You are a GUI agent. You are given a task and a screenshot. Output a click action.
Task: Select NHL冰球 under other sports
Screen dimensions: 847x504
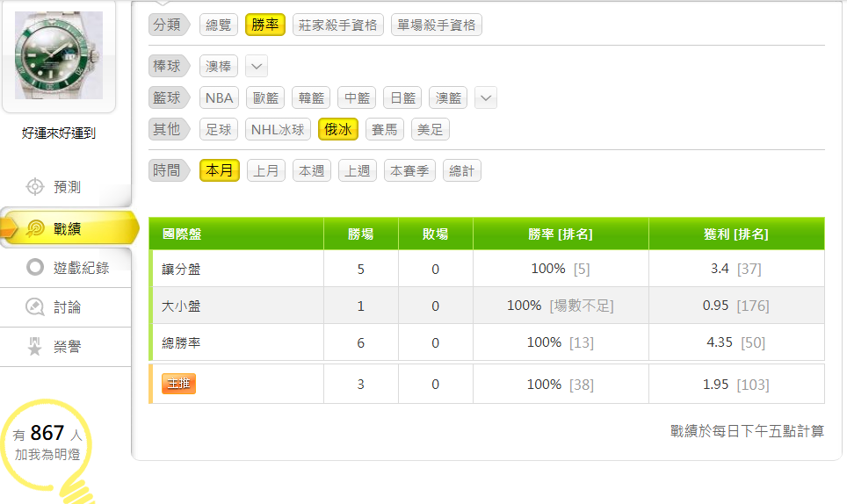pyautogui.click(x=278, y=129)
